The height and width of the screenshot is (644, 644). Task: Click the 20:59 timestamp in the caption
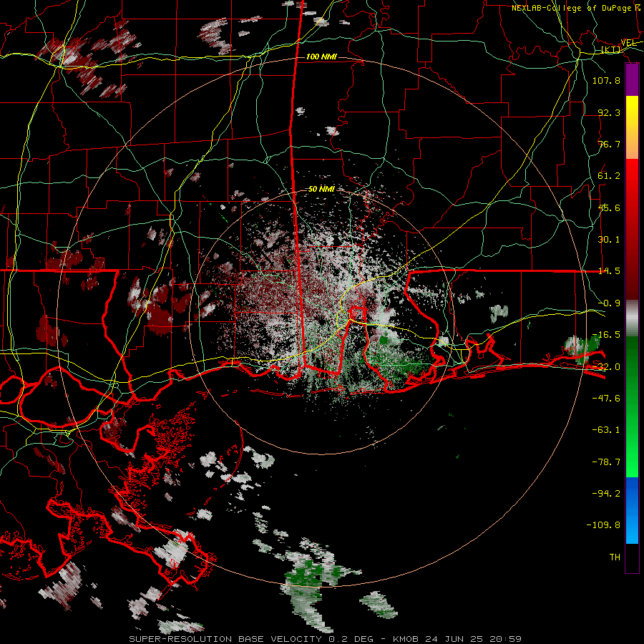(507, 639)
